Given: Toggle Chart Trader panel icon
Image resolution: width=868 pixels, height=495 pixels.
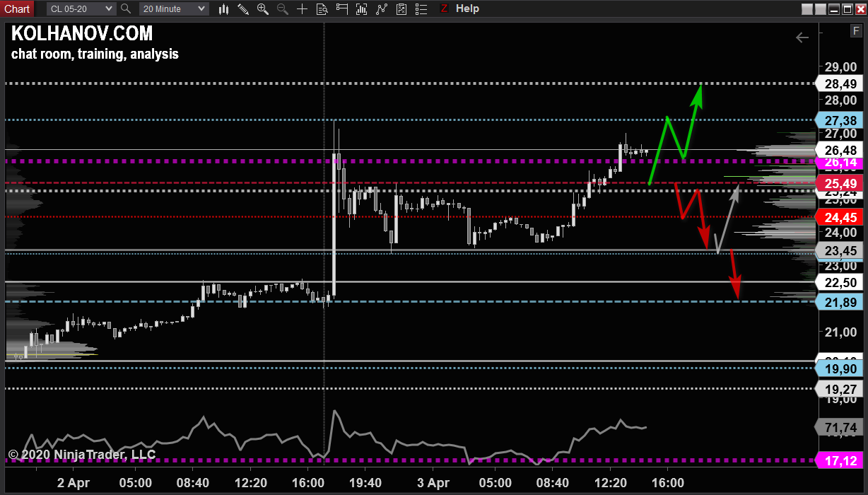Looking at the screenshot, I should [342, 8].
